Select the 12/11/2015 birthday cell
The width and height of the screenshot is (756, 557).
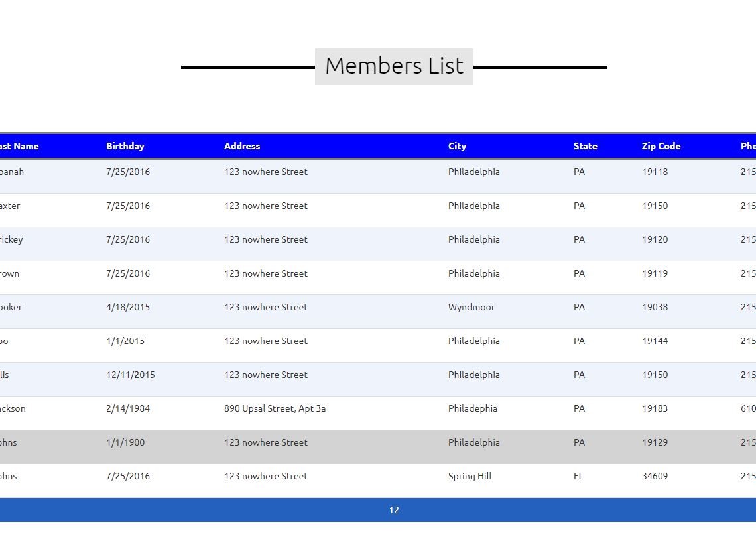[130, 375]
